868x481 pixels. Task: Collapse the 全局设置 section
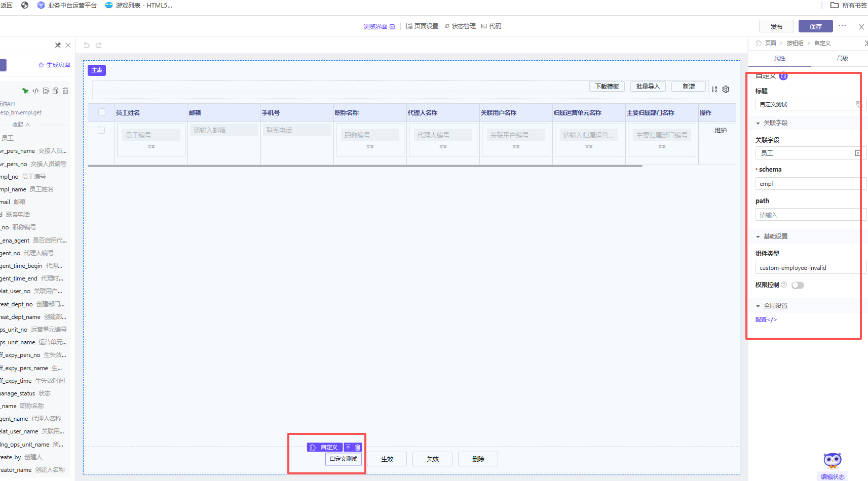click(758, 306)
